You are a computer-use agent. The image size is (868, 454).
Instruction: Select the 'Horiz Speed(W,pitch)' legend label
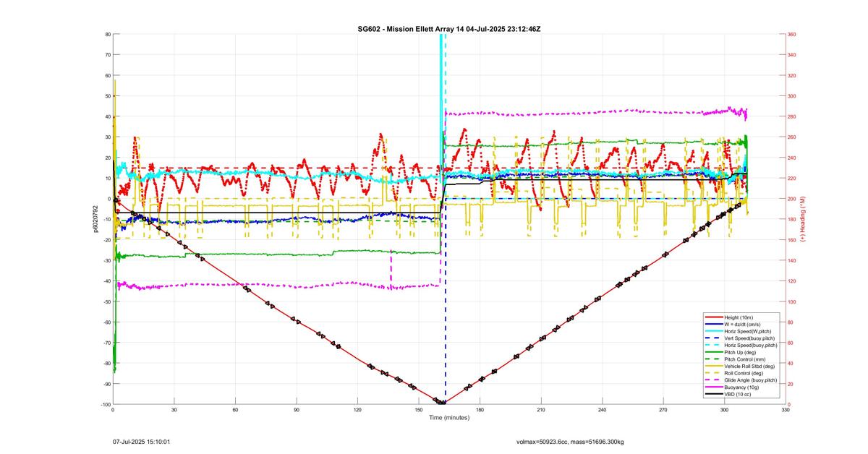click(749, 331)
